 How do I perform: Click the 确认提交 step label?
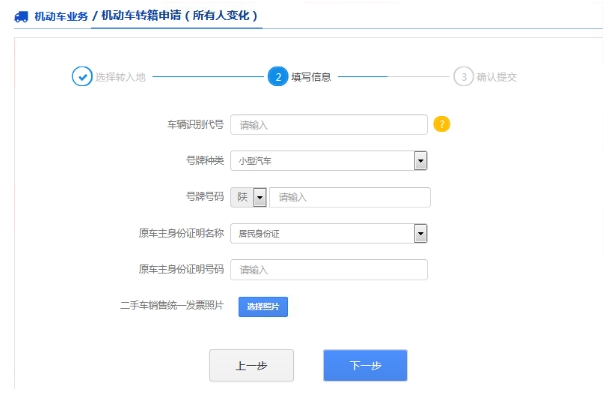click(497, 77)
